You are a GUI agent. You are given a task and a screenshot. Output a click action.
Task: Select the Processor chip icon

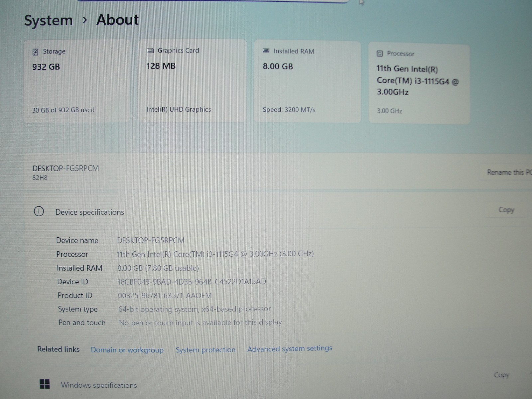(x=380, y=54)
